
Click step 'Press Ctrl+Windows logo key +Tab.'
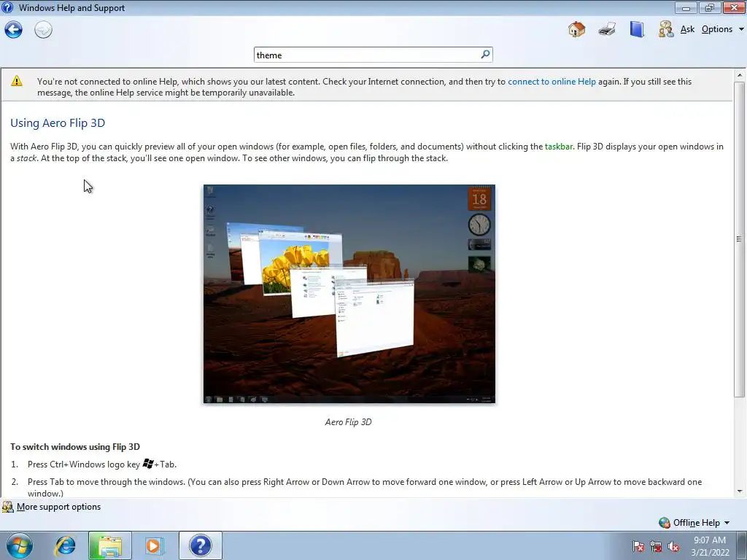pos(102,464)
